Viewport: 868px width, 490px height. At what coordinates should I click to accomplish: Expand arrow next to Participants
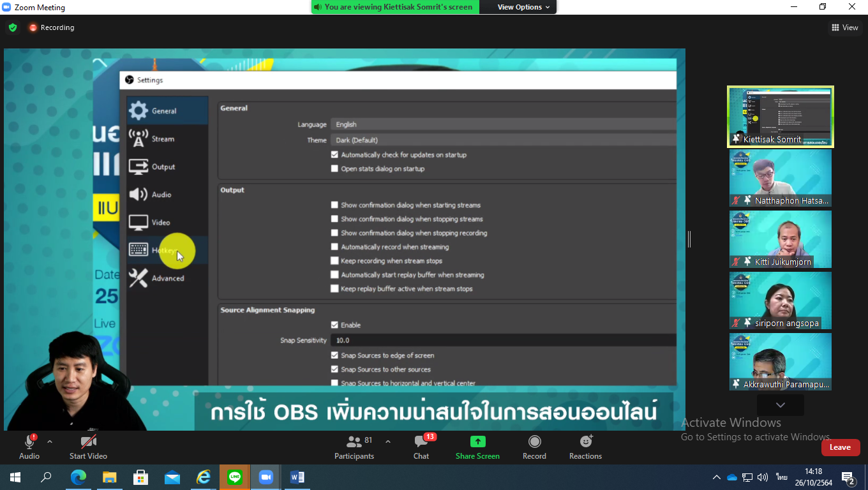pos(388,442)
